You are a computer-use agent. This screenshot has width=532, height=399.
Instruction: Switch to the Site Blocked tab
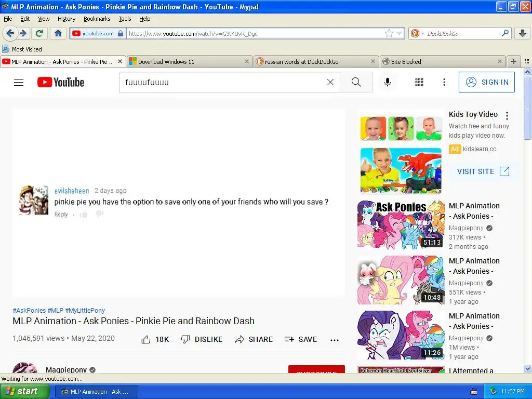click(x=442, y=61)
